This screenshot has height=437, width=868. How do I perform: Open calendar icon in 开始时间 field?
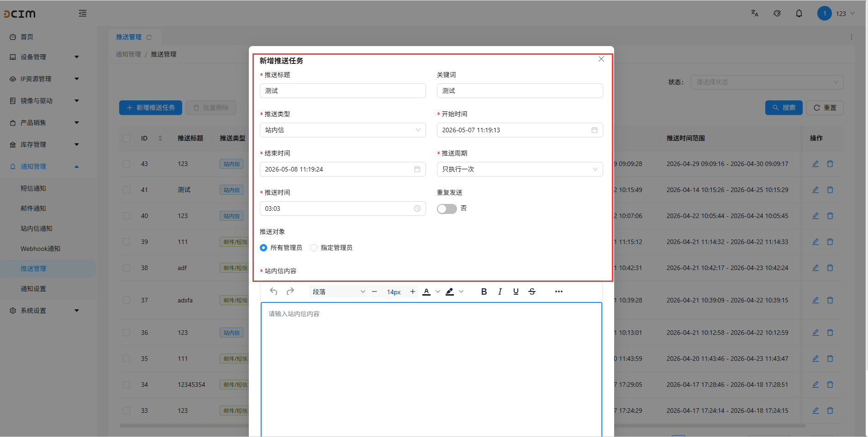594,130
